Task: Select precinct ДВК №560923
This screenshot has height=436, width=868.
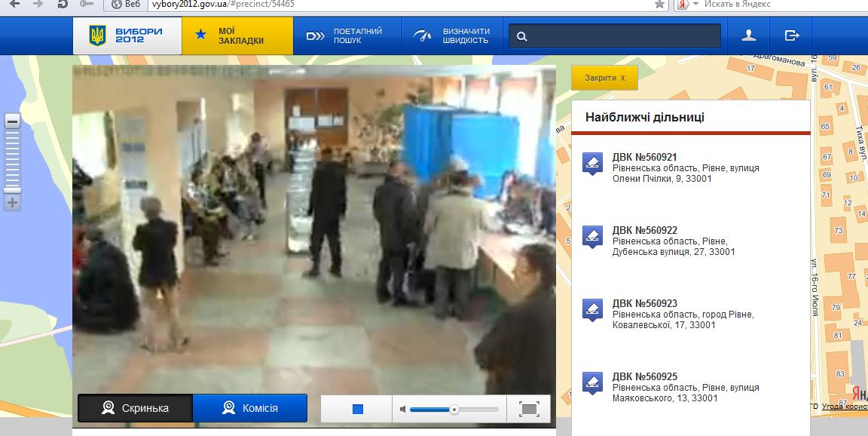Action: tap(644, 303)
